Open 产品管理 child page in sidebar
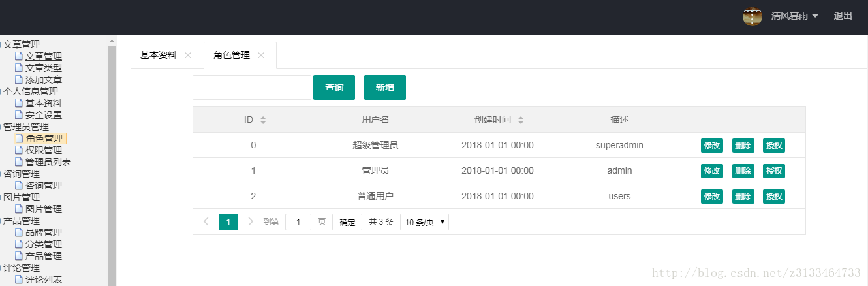Viewport: 868px width, 286px height. click(x=44, y=256)
